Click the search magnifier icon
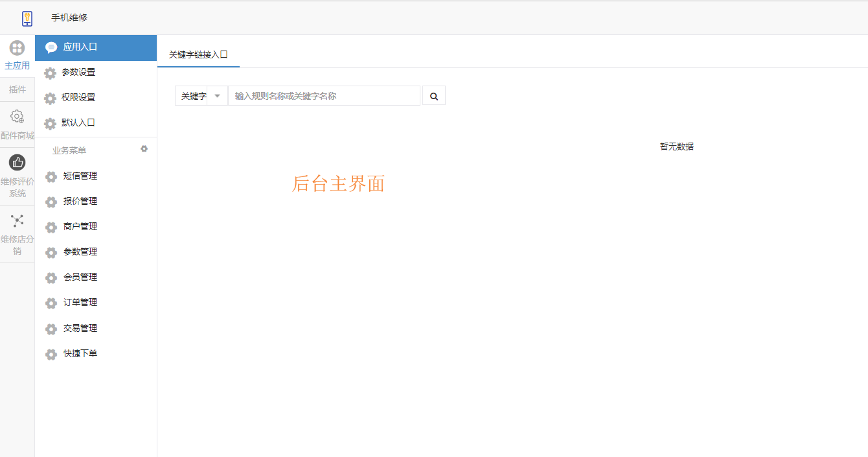The image size is (868, 457). (x=433, y=95)
